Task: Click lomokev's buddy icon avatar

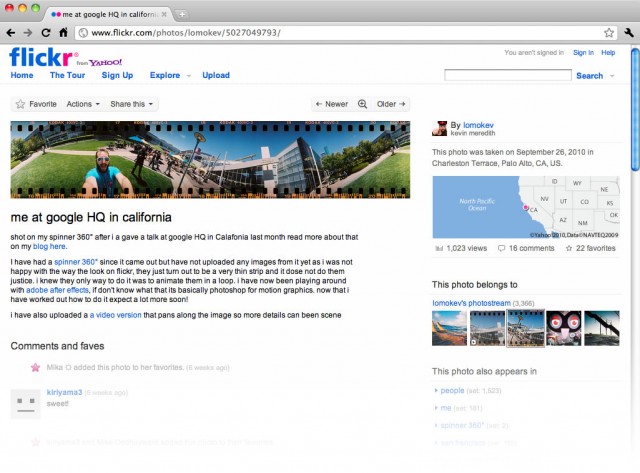Action: point(440,128)
